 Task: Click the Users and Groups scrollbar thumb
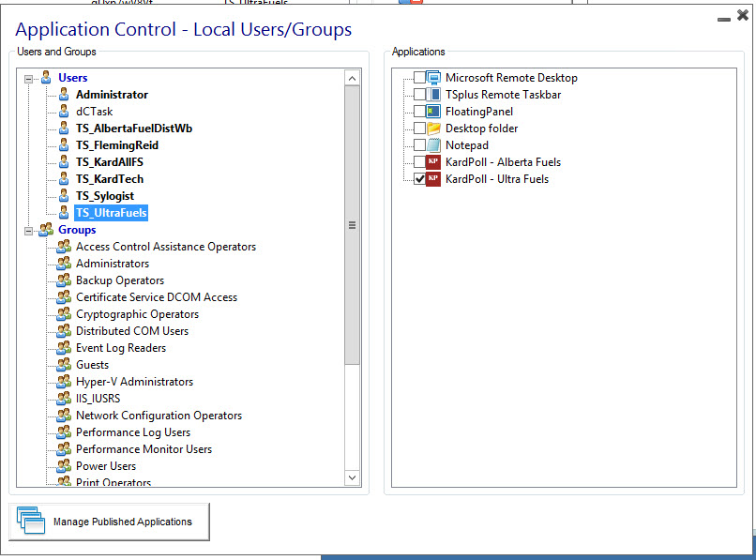tap(352, 225)
